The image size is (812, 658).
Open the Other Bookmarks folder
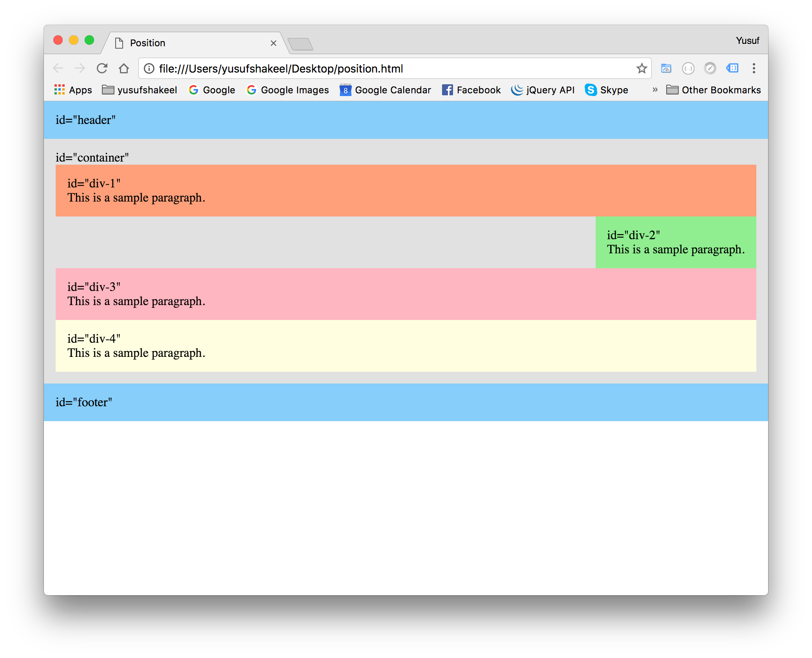coord(713,90)
